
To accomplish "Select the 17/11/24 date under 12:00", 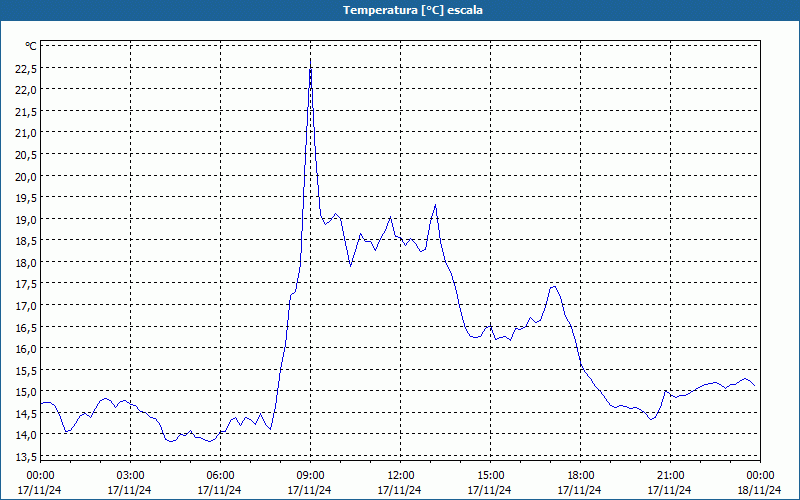I will pos(399,490).
